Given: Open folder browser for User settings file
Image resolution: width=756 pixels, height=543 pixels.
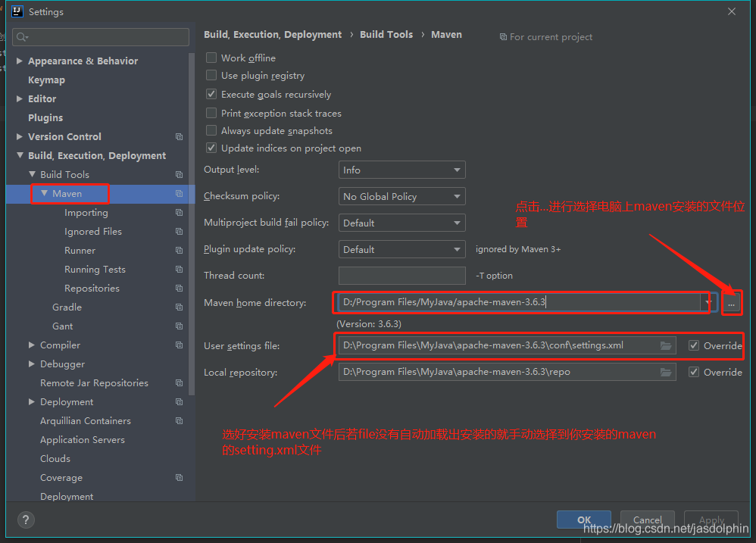Looking at the screenshot, I should coord(666,345).
